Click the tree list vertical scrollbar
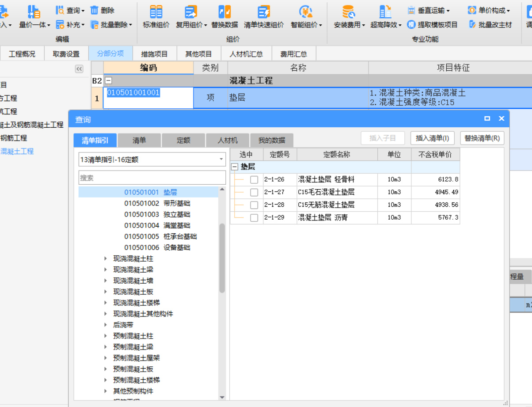 click(222, 259)
